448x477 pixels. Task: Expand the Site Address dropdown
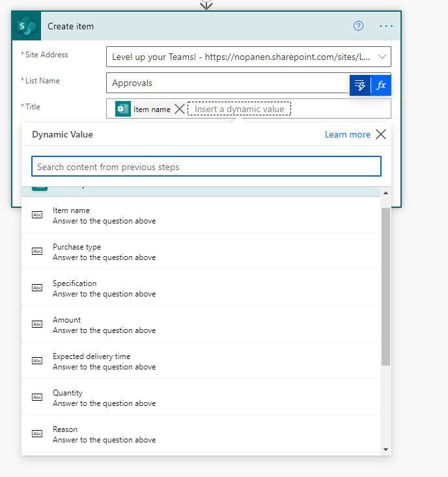tap(382, 57)
